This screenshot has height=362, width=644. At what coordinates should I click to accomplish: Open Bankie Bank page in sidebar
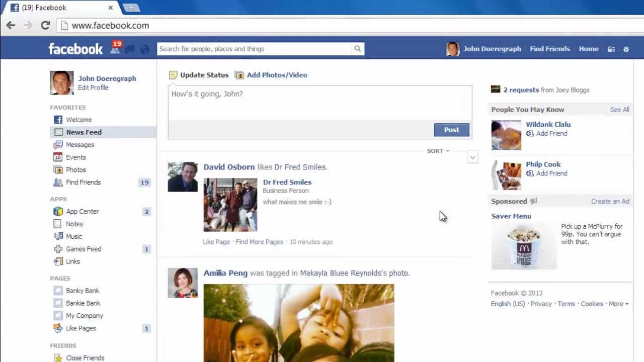[83, 303]
